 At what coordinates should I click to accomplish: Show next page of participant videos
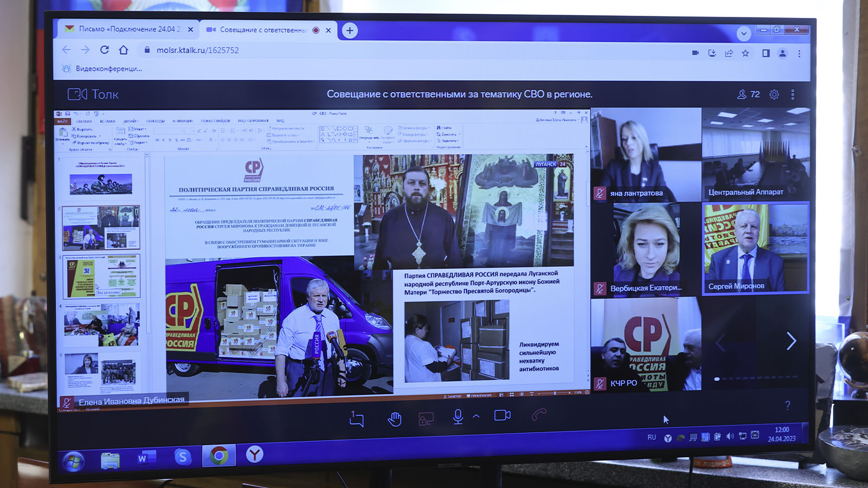coord(791,341)
